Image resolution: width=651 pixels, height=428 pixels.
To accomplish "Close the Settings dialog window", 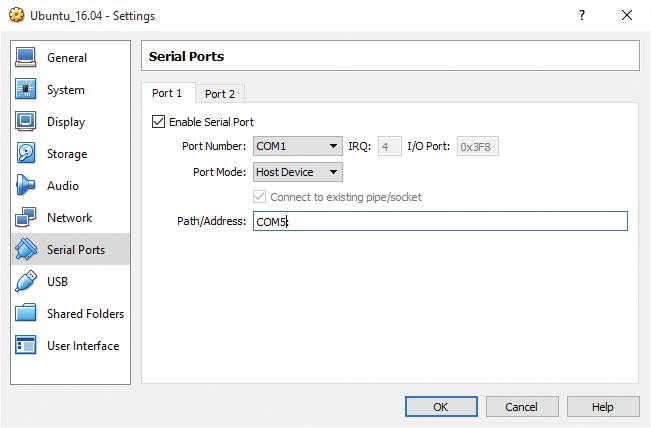I will click(627, 15).
